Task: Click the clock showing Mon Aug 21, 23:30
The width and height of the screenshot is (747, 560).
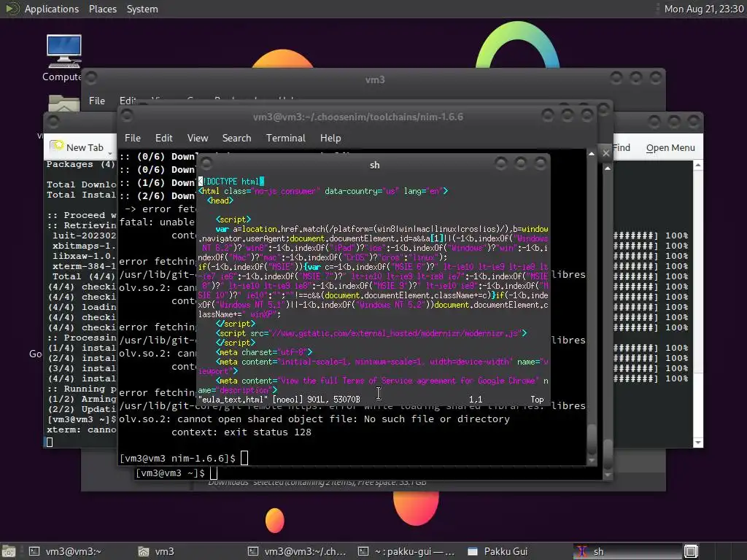Action: click(704, 9)
